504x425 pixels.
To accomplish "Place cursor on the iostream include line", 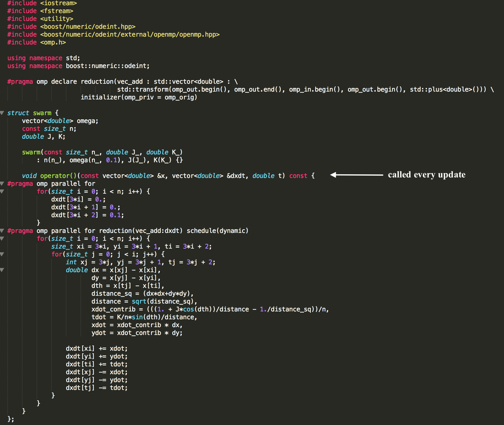I will [42, 3].
